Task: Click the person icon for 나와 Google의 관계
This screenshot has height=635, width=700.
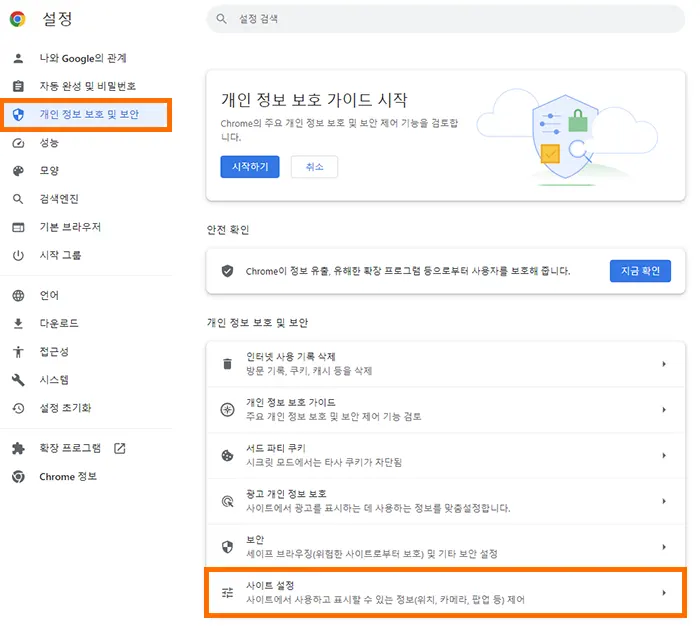Action: 18,58
